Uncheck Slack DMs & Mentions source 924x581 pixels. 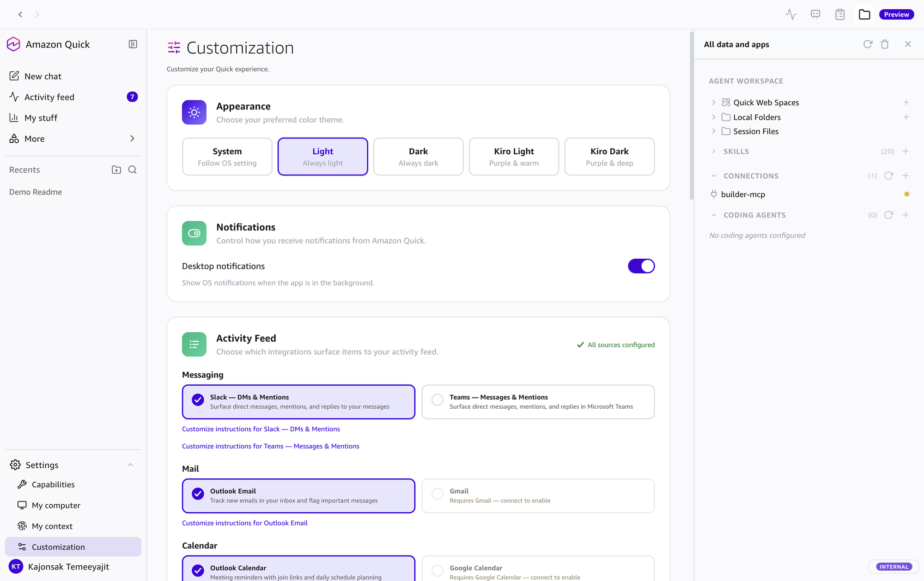point(298,402)
